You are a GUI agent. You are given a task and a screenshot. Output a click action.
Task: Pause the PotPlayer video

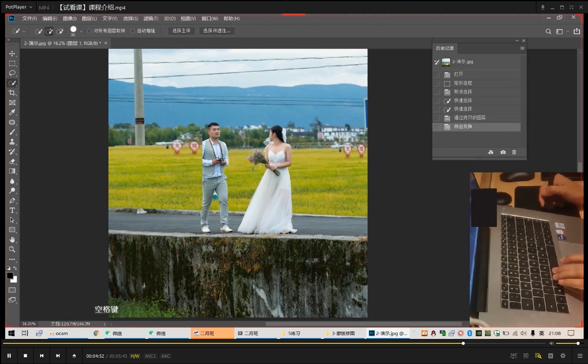[x=9, y=356]
